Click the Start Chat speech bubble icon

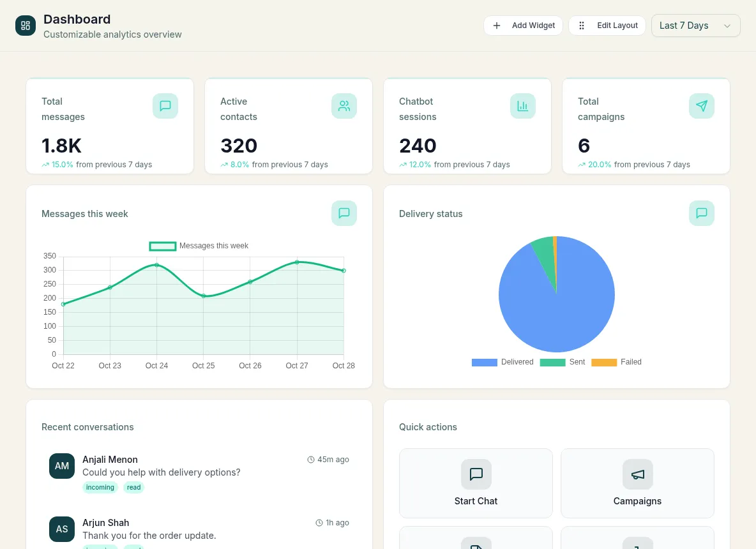pos(476,474)
